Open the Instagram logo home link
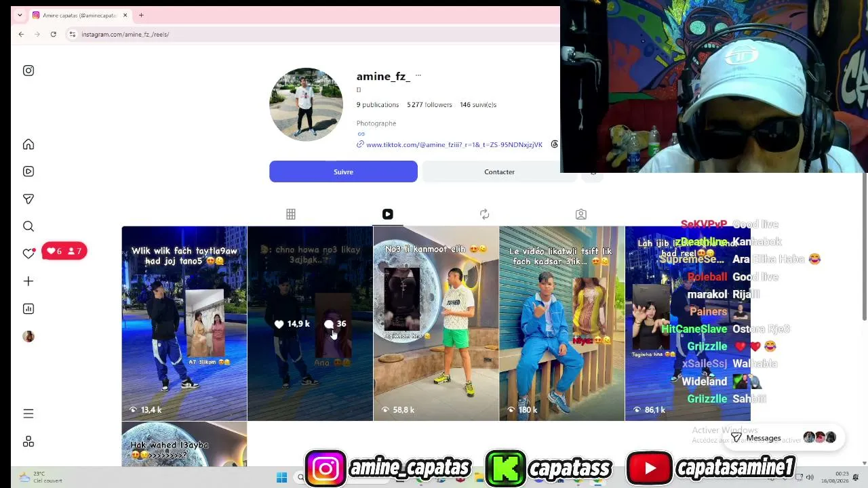Screen dimensions: 868x488 [x=28, y=70]
